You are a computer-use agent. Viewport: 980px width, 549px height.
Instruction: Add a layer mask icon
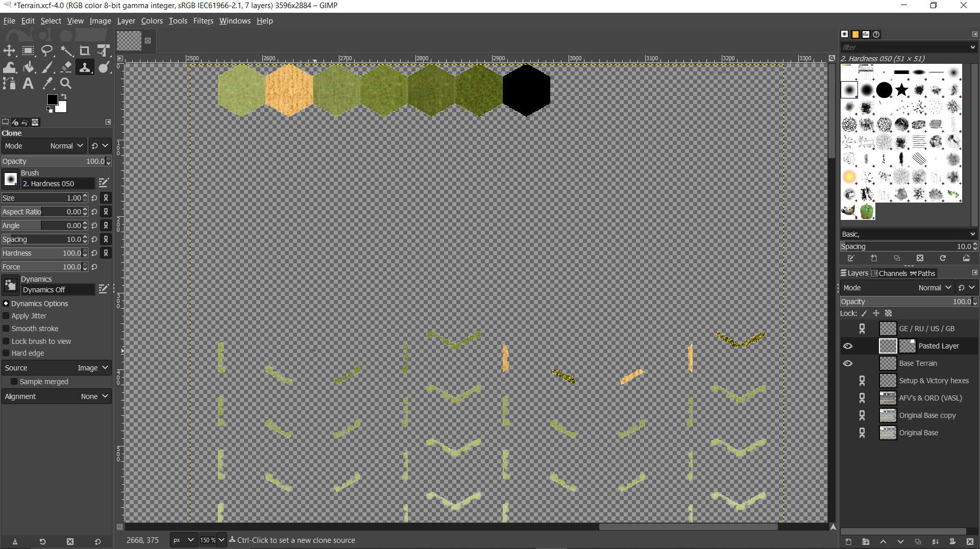952,542
